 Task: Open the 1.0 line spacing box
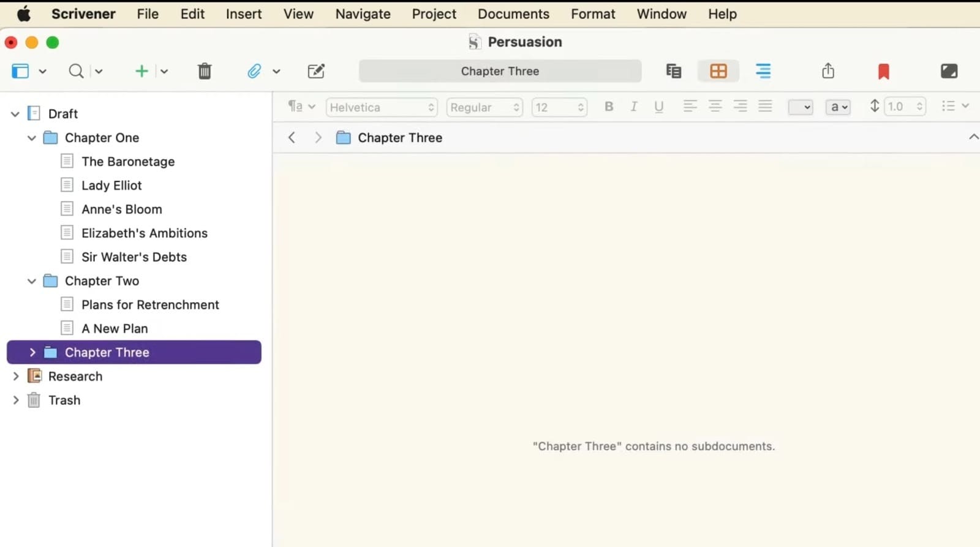905,107
